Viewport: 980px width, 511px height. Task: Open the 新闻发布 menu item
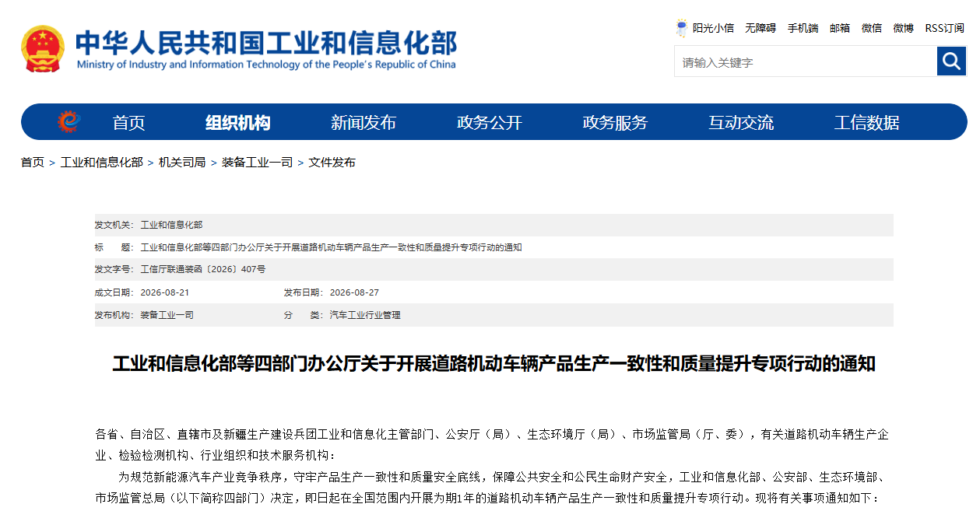click(x=364, y=122)
